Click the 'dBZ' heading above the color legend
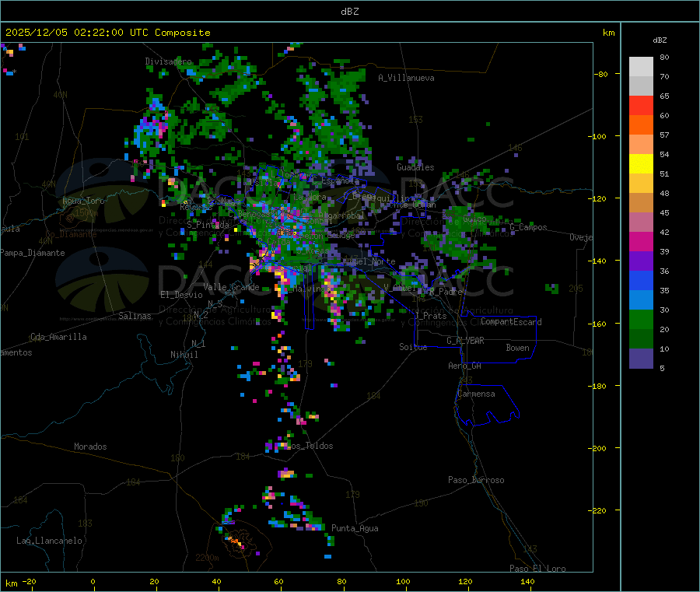Image resolution: width=700 pixels, height=592 pixels. [x=660, y=40]
